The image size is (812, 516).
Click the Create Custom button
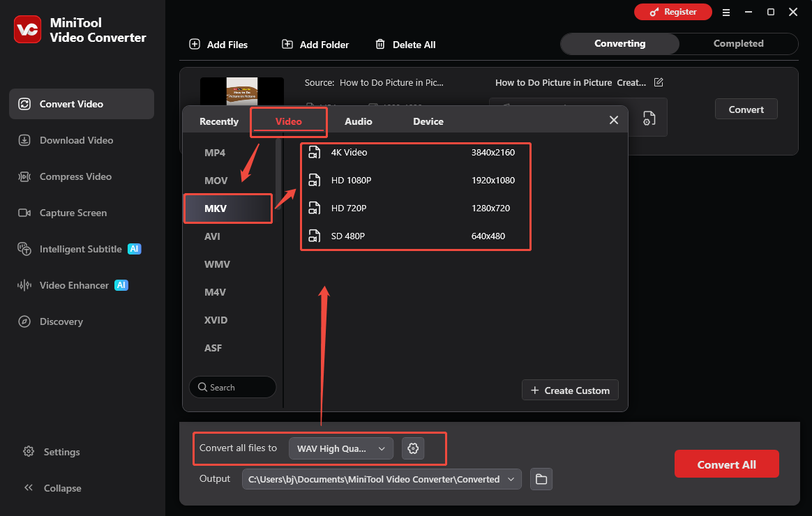[x=570, y=390]
